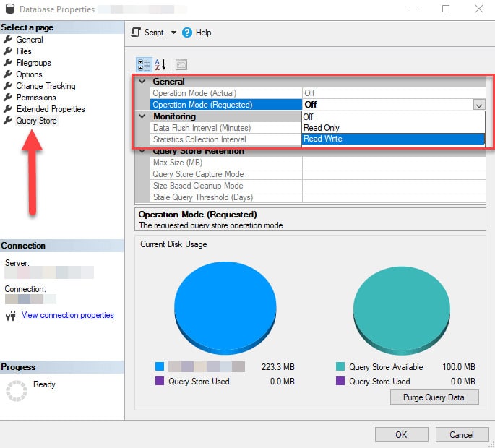Click the Help button label

point(203,33)
